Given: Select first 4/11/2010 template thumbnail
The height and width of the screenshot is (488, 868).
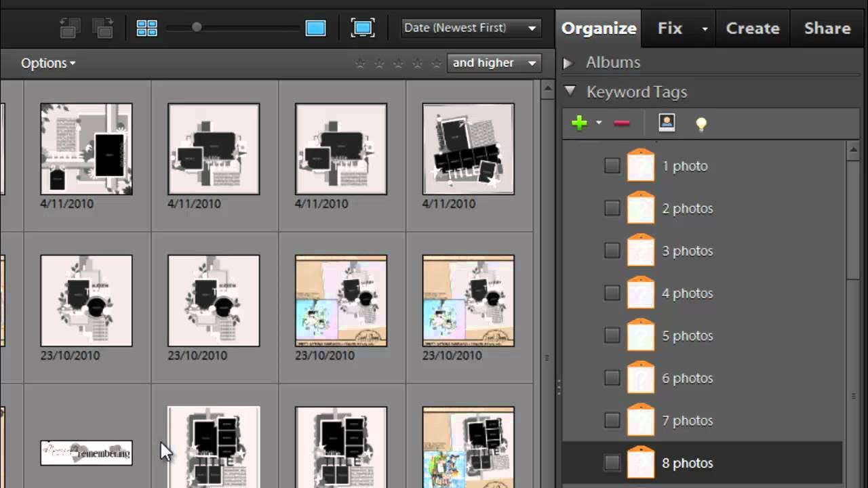Looking at the screenshot, I should pos(86,149).
